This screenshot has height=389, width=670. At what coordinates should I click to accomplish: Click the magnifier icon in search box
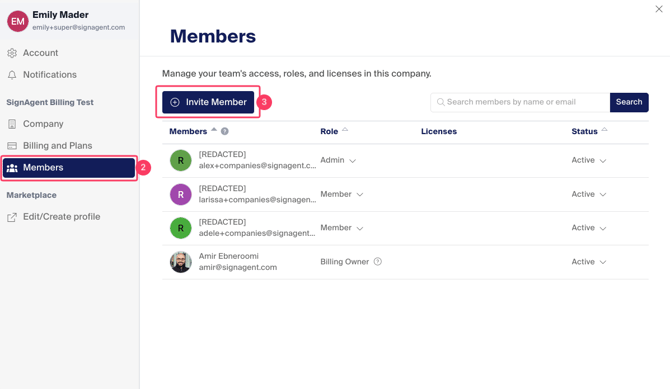441,102
